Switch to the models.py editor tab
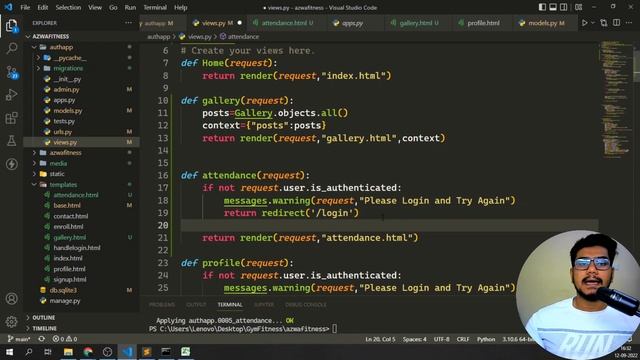This screenshot has width=640, height=360. 546,23
